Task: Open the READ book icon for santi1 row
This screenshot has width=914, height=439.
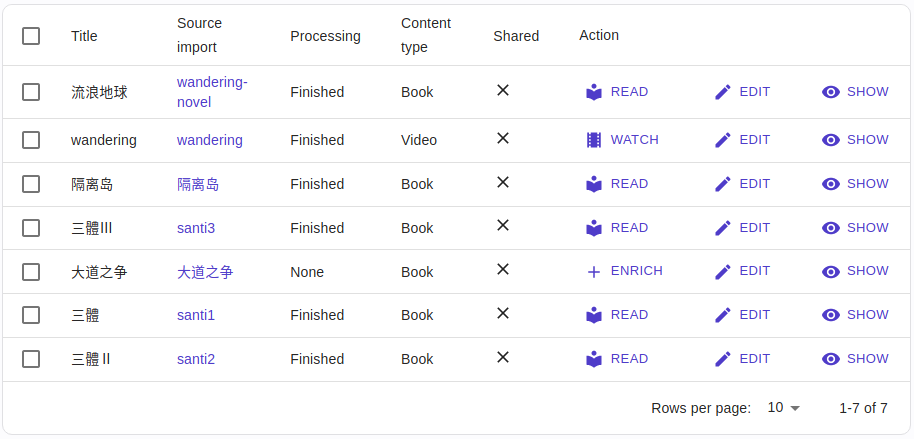Action: point(594,315)
